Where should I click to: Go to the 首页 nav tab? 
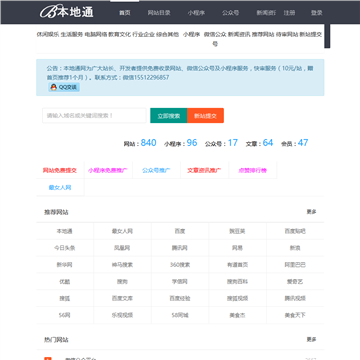click(125, 13)
